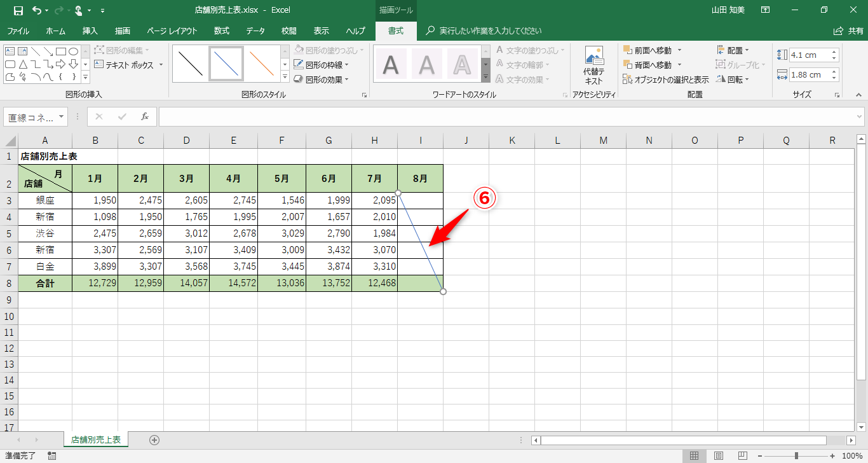Collapse the ribbon with the chevron
The height and width of the screenshot is (463, 868).
(858, 95)
